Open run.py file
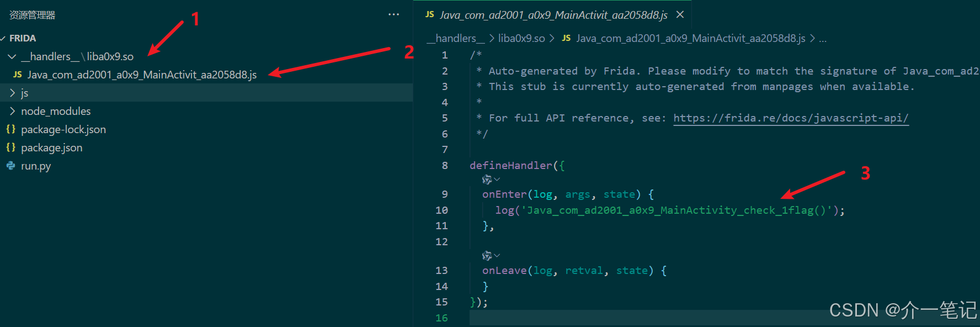This screenshot has width=980, height=327. pos(36,166)
